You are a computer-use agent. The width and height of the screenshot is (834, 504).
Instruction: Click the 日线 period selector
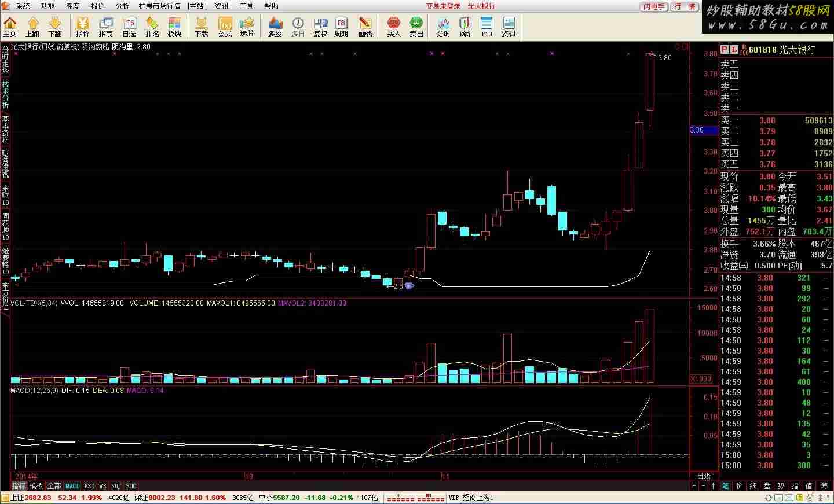[704, 476]
